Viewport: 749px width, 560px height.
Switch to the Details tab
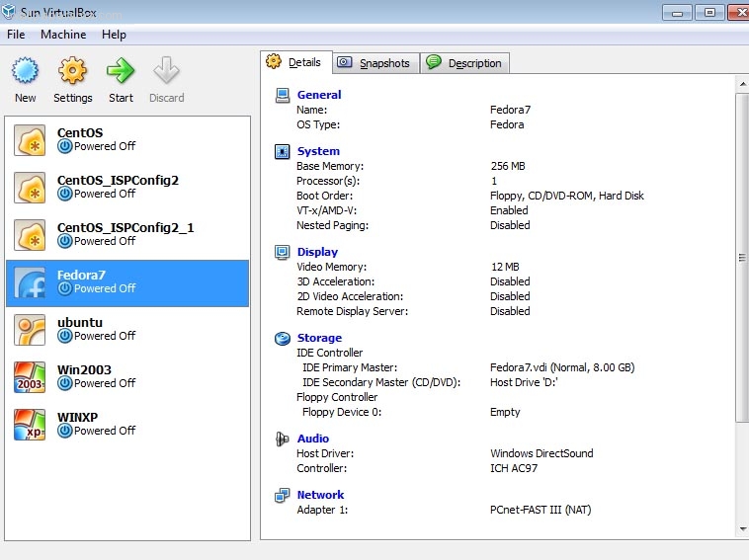(296, 62)
